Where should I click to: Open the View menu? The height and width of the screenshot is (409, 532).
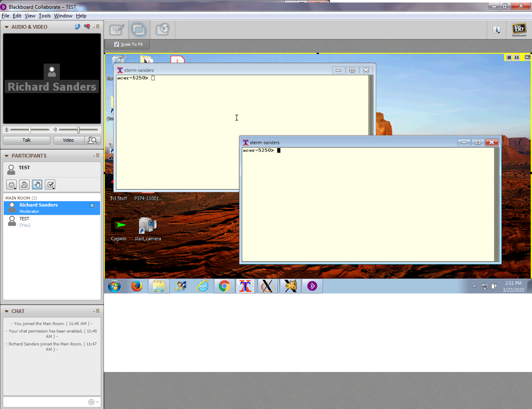pyautogui.click(x=30, y=16)
